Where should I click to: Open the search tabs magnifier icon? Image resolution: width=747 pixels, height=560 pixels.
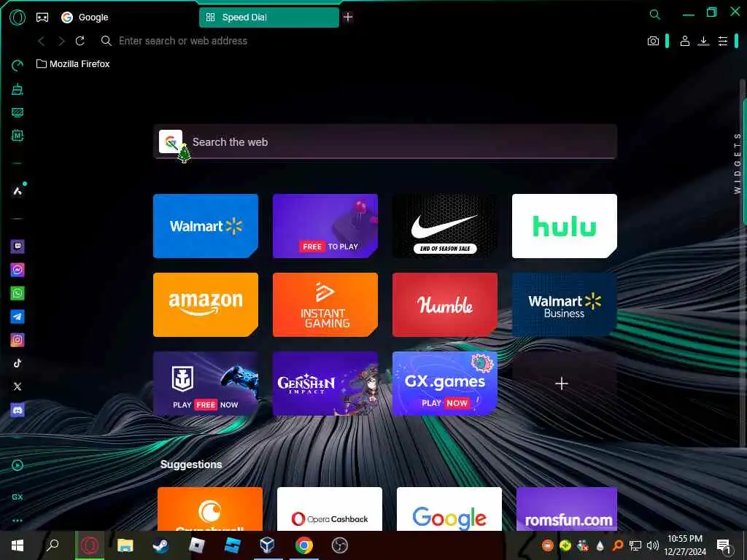(x=655, y=15)
